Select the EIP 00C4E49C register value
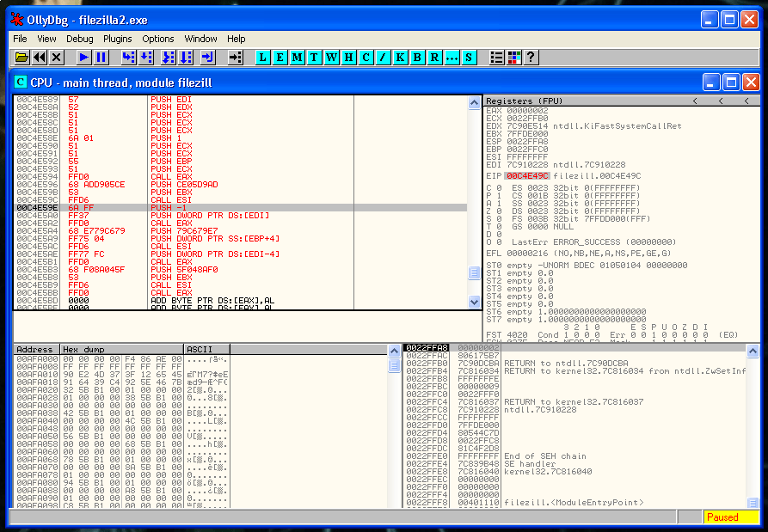768x532 pixels. pos(527,176)
